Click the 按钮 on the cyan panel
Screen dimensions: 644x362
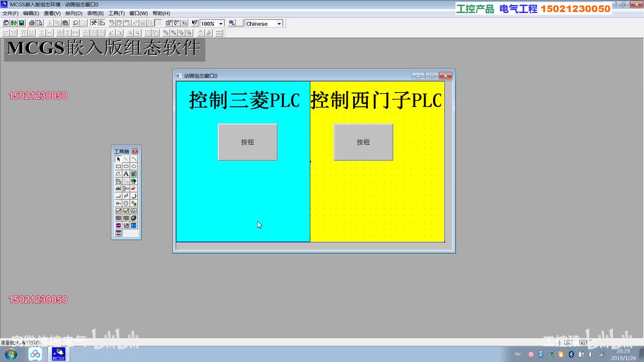click(x=248, y=142)
